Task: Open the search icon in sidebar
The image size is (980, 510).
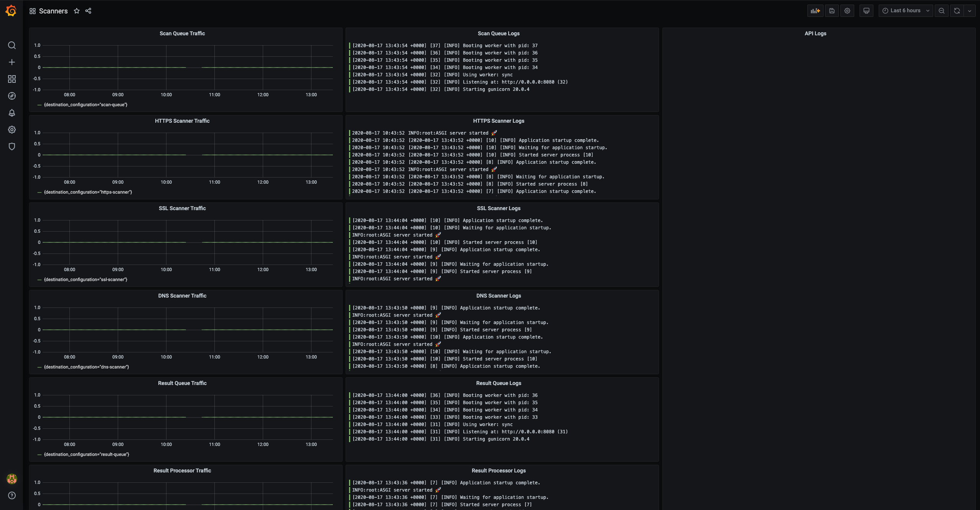Action: [12, 45]
